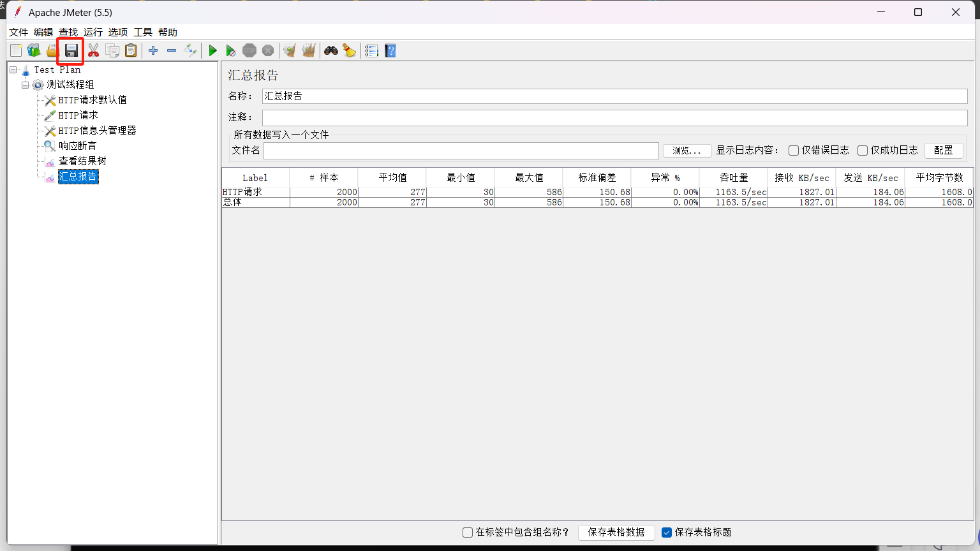980x551 pixels.
Task: Click into the 文件名 input field
Action: pyautogui.click(x=461, y=151)
